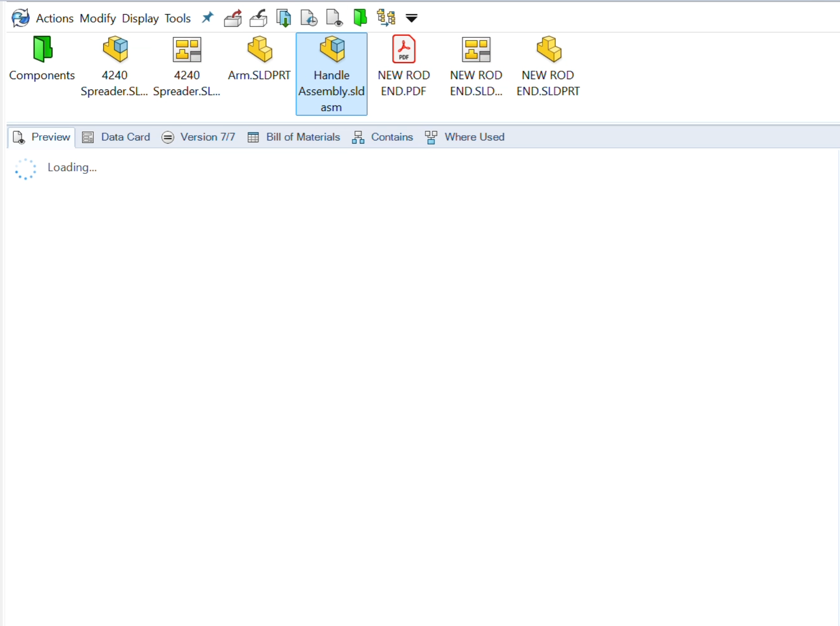Screen dimensions: 840x626
Task: Switch to the Bill of Materials tab
Action: 294,137
